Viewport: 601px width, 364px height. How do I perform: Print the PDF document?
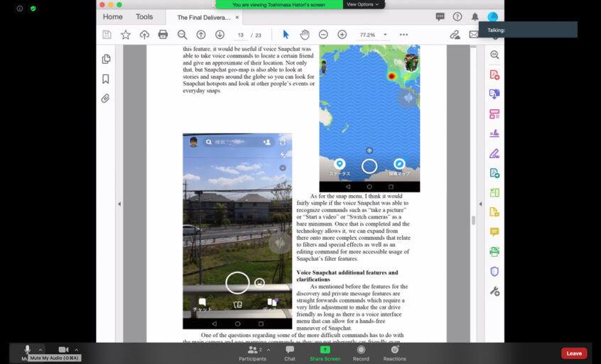tap(163, 35)
